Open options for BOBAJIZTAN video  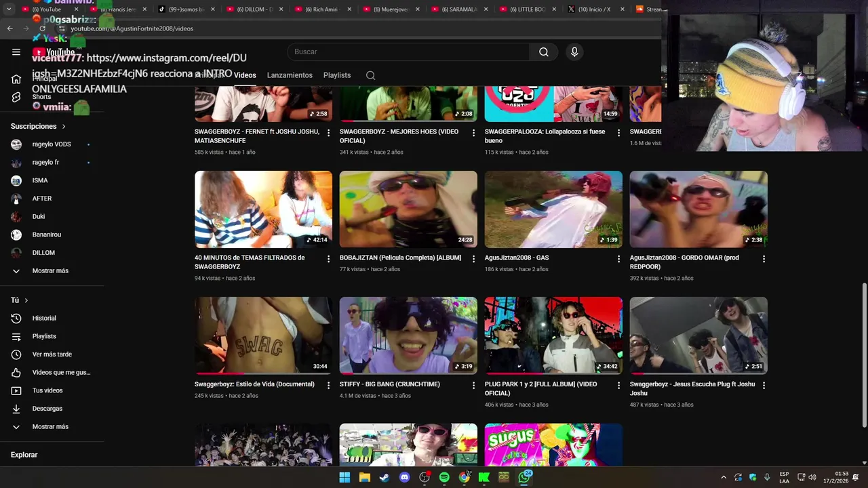(474, 259)
